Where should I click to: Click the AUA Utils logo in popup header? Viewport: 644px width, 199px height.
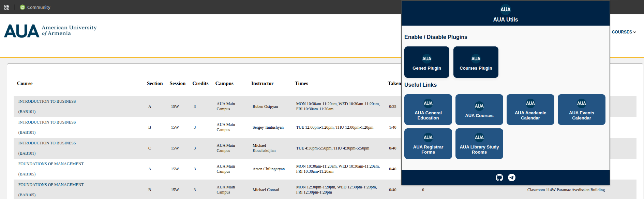pos(505,10)
